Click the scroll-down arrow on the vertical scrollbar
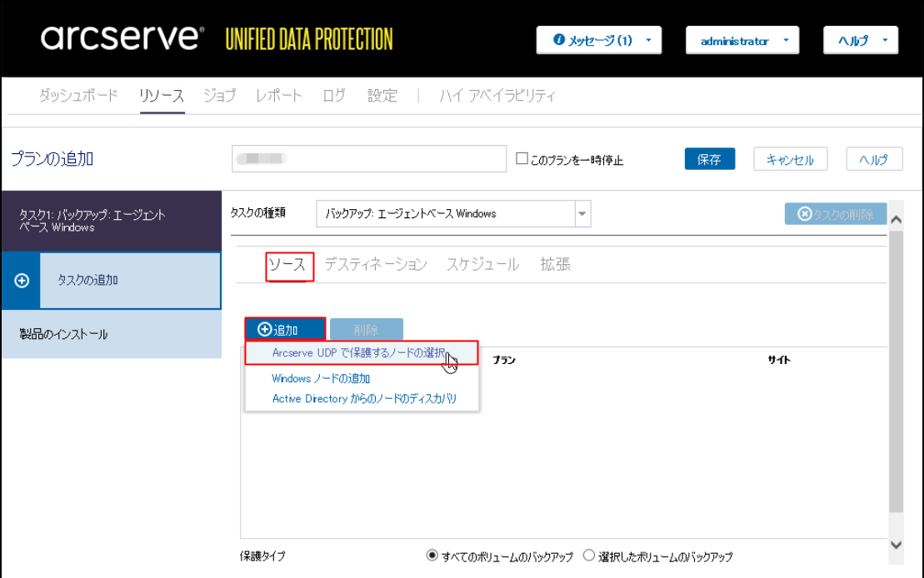The width and height of the screenshot is (924, 578). (897, 545)
